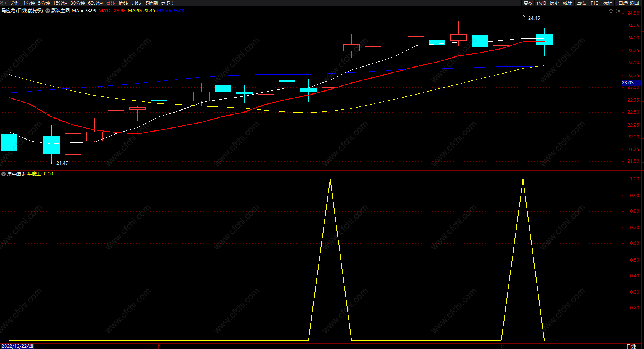Click the month marker 2 on time axis

coord(503,346)
